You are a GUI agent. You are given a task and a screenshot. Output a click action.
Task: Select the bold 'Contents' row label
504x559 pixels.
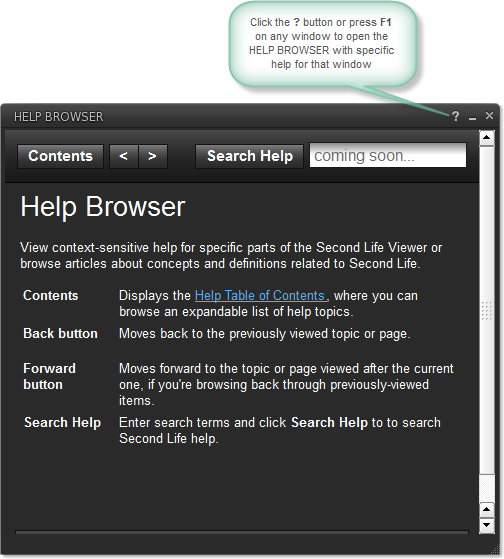pos(51,296)
